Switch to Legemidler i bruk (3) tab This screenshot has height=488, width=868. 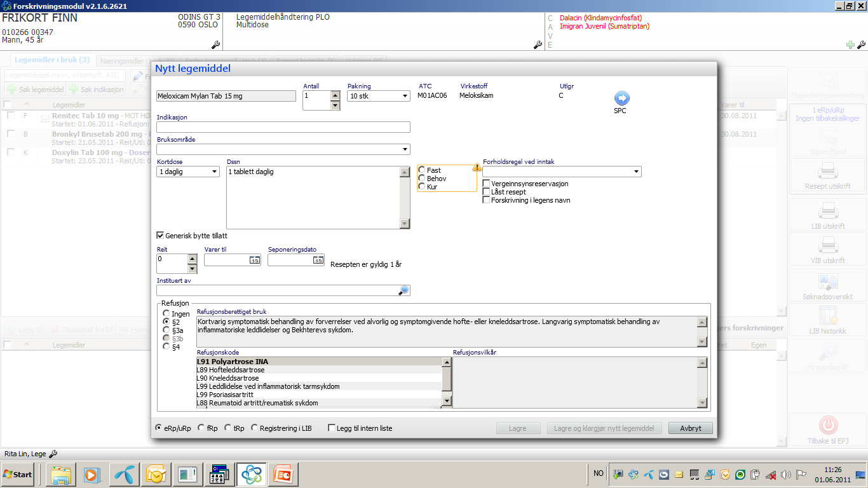coord(53,60)
